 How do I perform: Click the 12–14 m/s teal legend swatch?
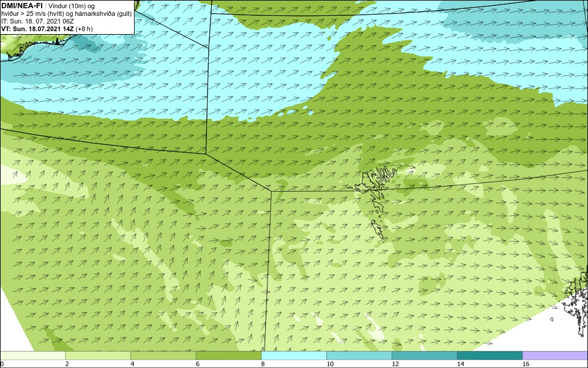424,356
